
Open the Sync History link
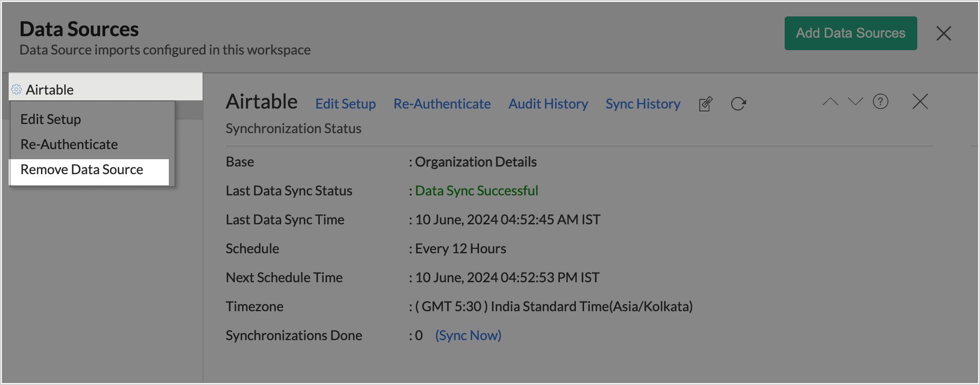tap(643, 104)
